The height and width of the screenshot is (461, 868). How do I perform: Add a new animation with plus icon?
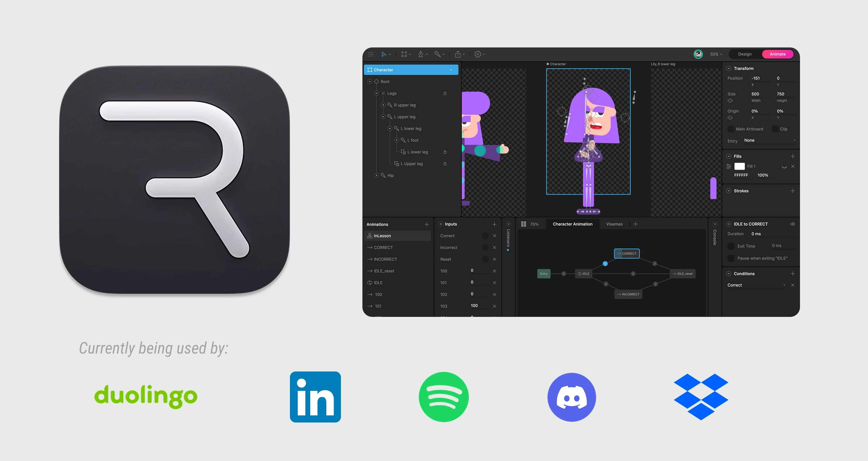[x=427, y=224]
